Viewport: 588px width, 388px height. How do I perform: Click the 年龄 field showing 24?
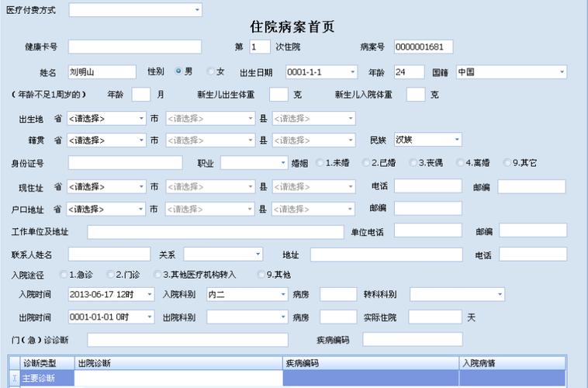tap(409, 71)
